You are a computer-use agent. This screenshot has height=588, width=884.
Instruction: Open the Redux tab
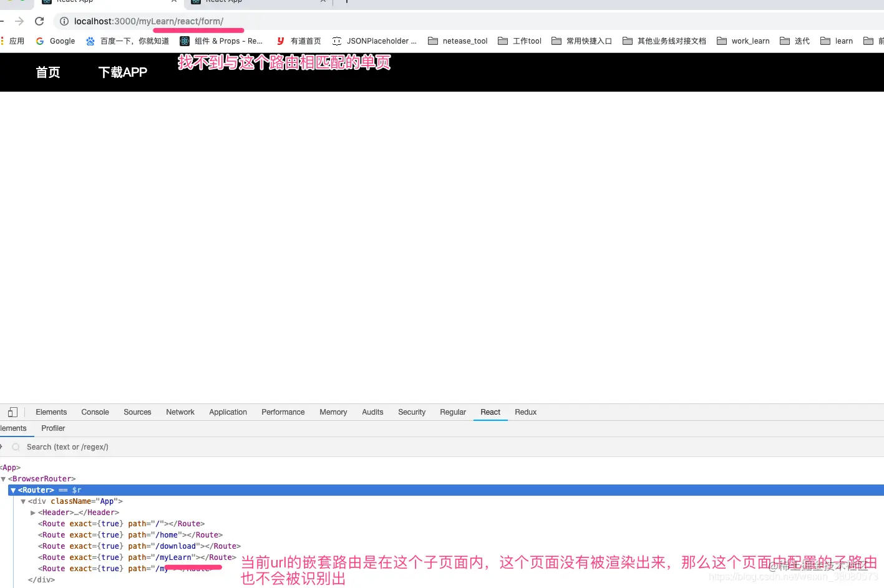point(526,412)
